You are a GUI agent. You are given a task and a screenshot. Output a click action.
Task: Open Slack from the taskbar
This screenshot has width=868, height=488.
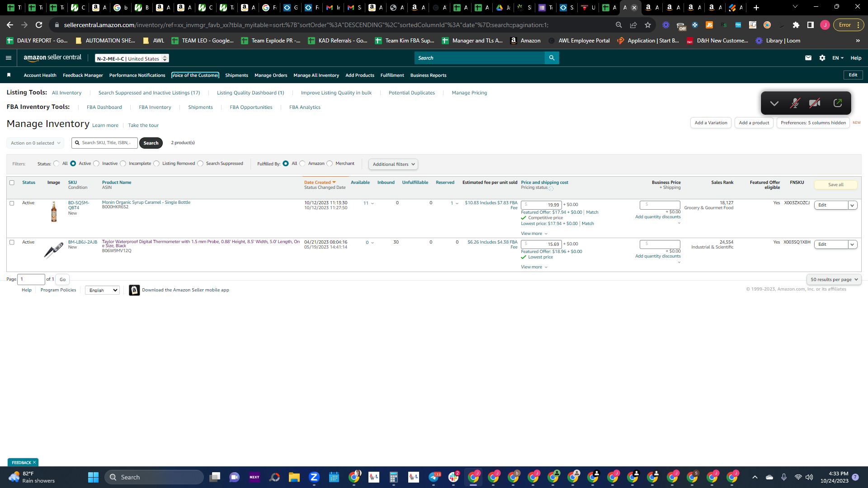click(453, 477)
